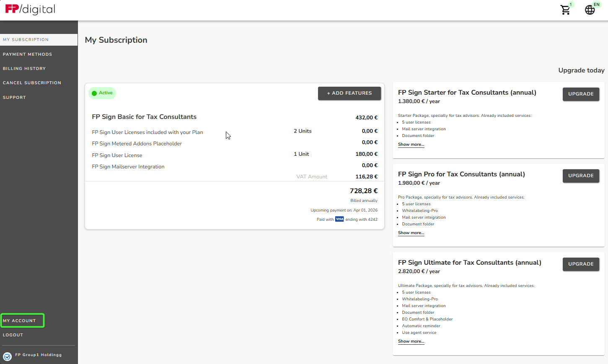Upgrade to FP Sign Pro plan

click(581, 176)
